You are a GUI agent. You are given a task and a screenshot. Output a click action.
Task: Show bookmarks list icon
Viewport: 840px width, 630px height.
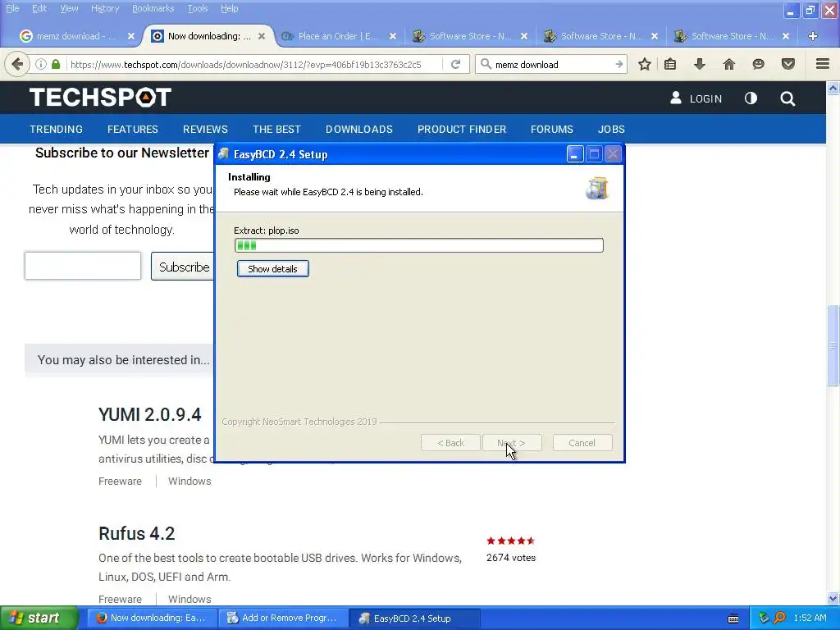[670, 64]
